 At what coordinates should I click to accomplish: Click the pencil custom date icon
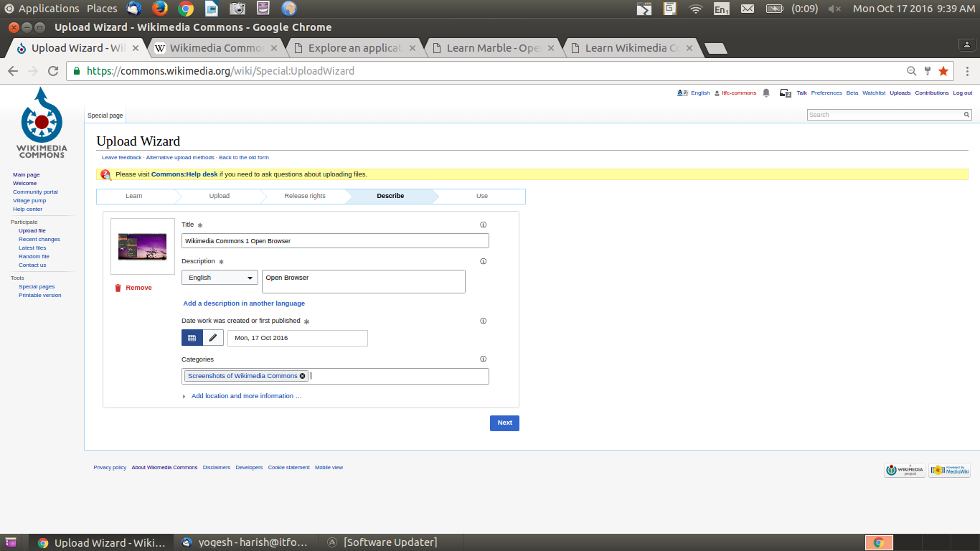tap(213, 338)
